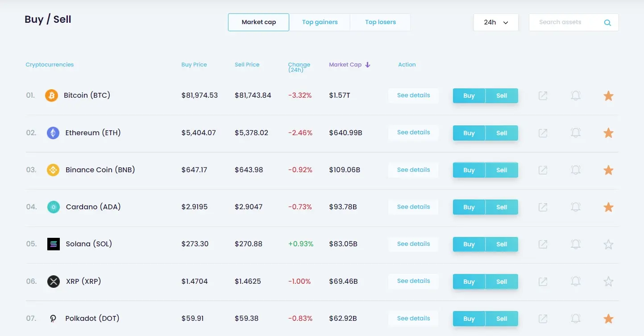
Task: Unfavorite Ethereum with the star
Action: 608,133
